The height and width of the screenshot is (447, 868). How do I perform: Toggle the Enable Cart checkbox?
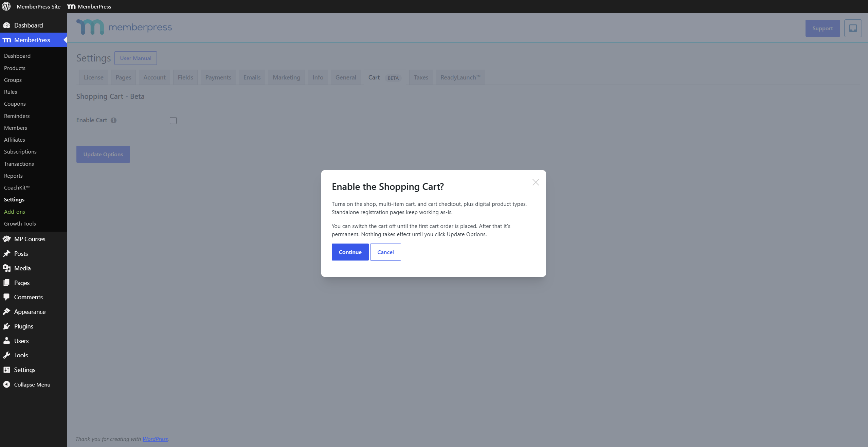point(173,121)
